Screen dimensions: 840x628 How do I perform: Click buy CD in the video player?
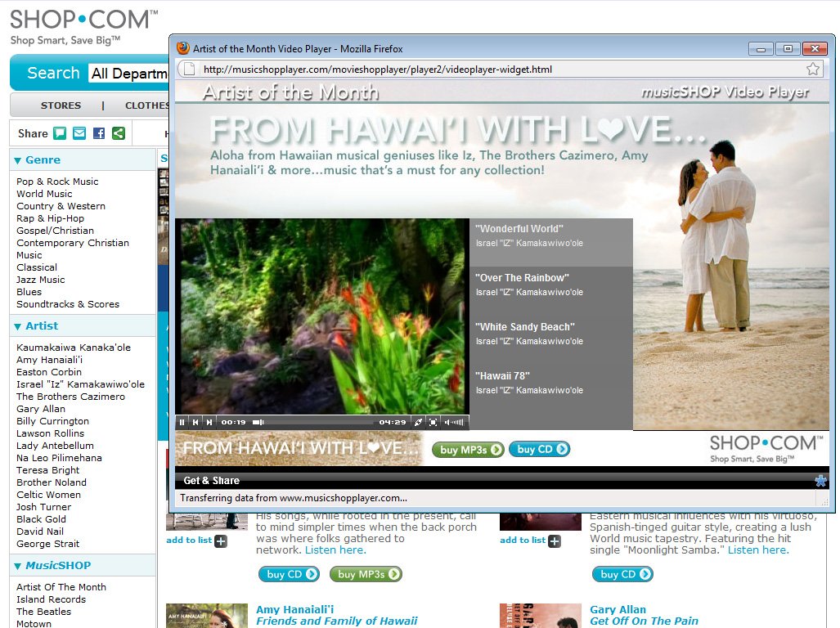(540, 449)
